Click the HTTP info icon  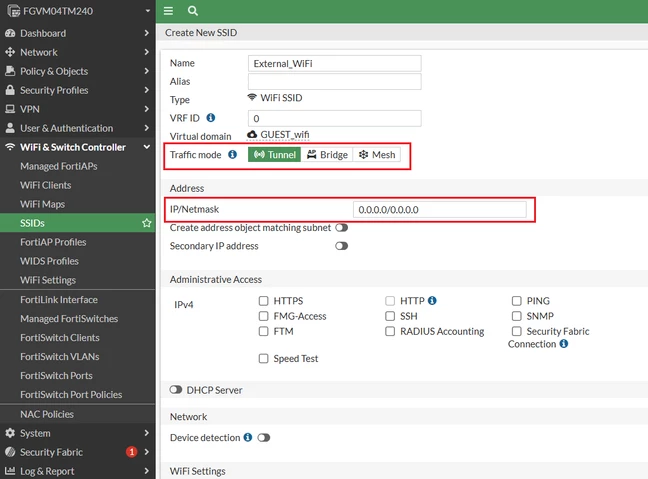[432, 300]
